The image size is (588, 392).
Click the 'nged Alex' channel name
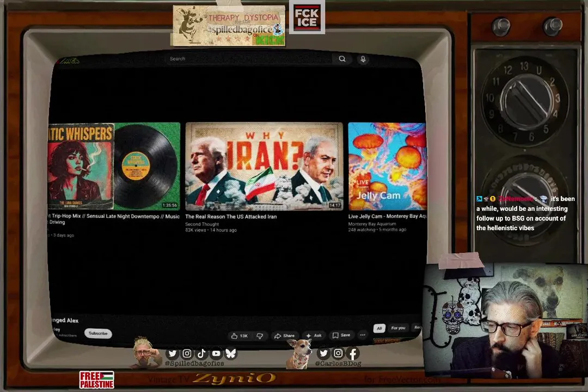coord(65,320)
